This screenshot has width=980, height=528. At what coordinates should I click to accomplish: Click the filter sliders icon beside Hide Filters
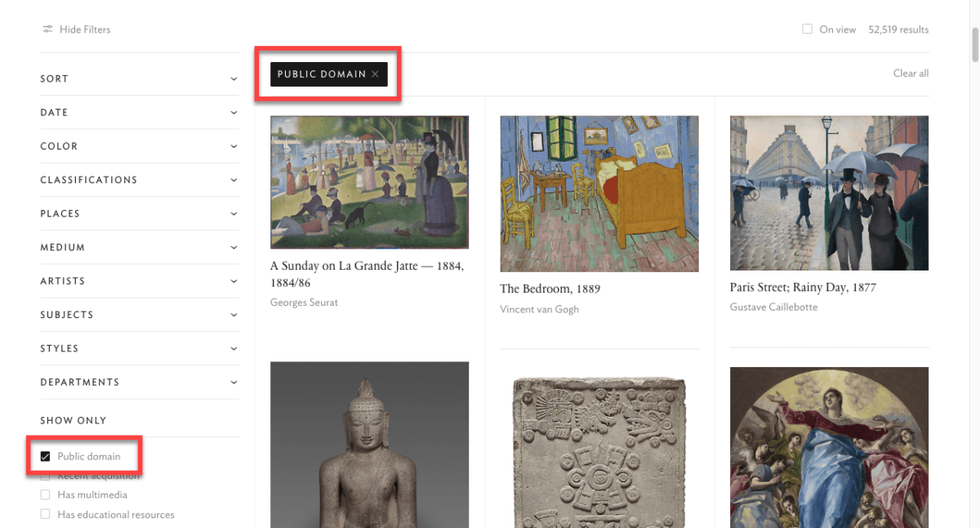click(x=47, y=29)
